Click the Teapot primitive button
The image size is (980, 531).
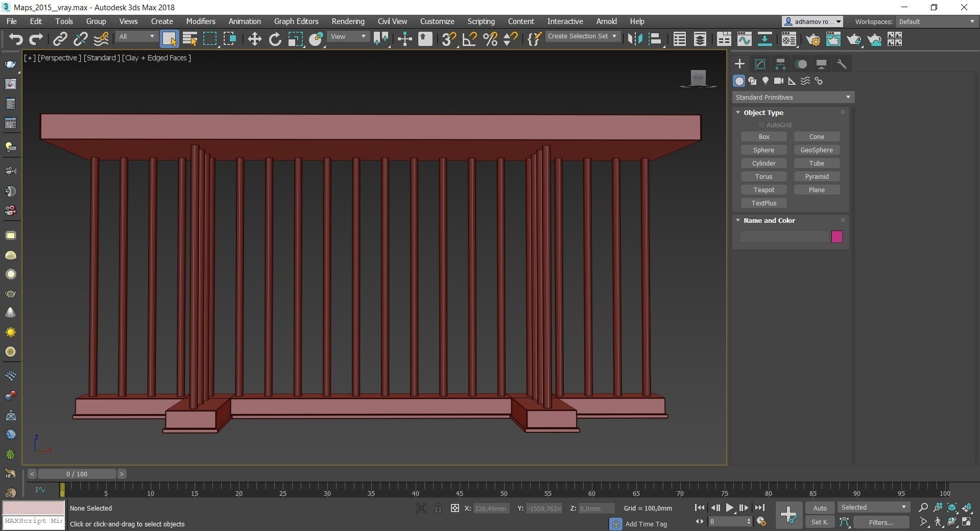point(763,190)
